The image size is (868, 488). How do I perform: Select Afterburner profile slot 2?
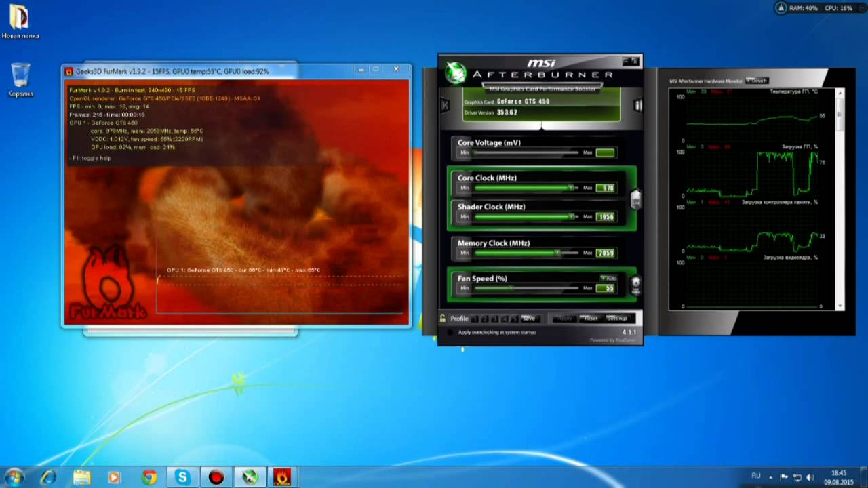pos(485,319)
